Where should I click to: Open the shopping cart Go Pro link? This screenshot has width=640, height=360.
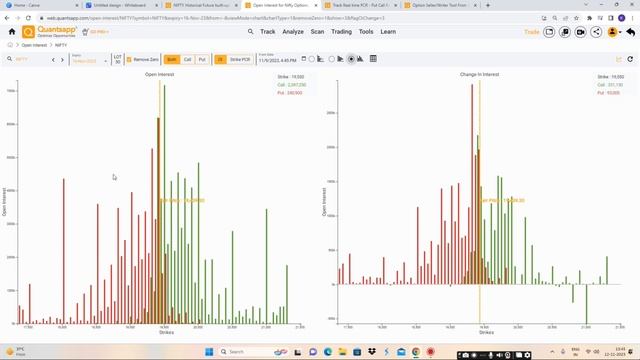(x=95, y=32)
